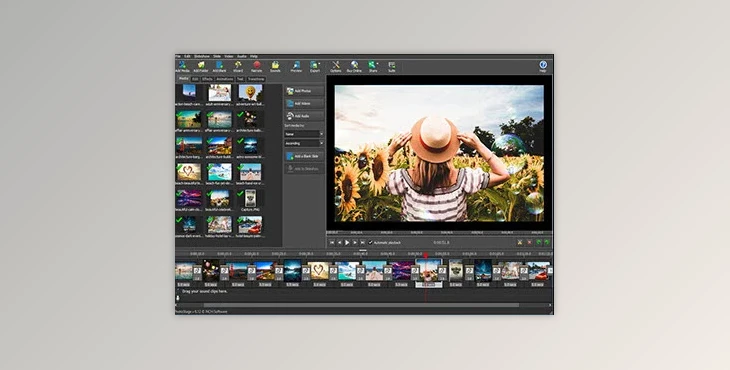Image resolution: width=730 pixels, height=370 pixels.
Task: Click the Add Media toolbar icon
Action: [182, 67]
